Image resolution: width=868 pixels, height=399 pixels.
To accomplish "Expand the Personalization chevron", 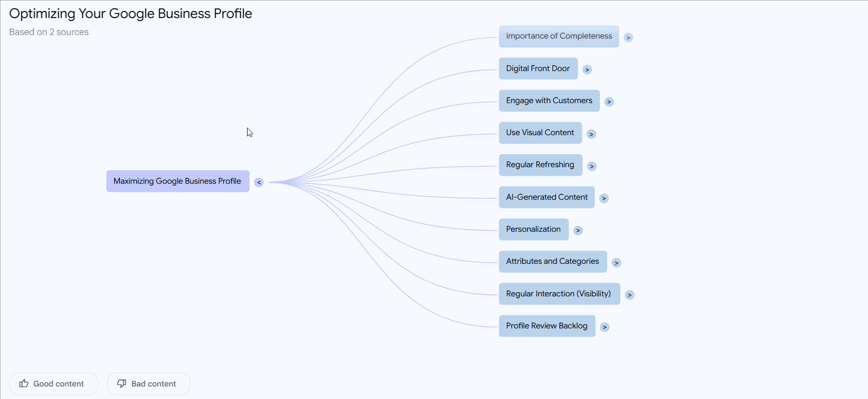I will point(578,230).
